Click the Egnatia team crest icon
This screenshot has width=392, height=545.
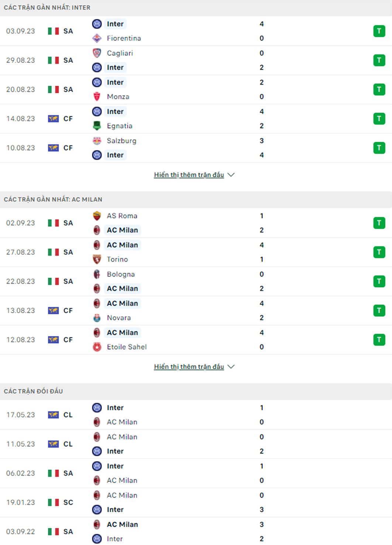coord(97,126)
